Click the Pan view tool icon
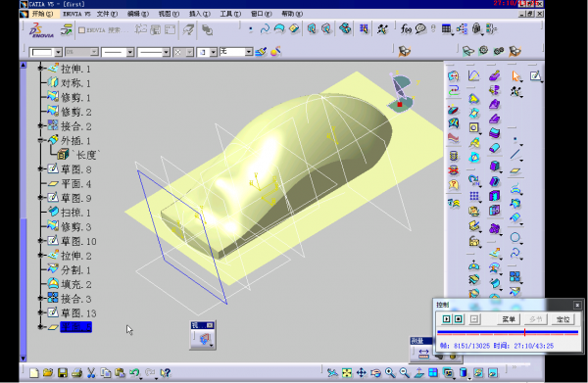Viewport: 588px width, 383px height. pos(361,372)
